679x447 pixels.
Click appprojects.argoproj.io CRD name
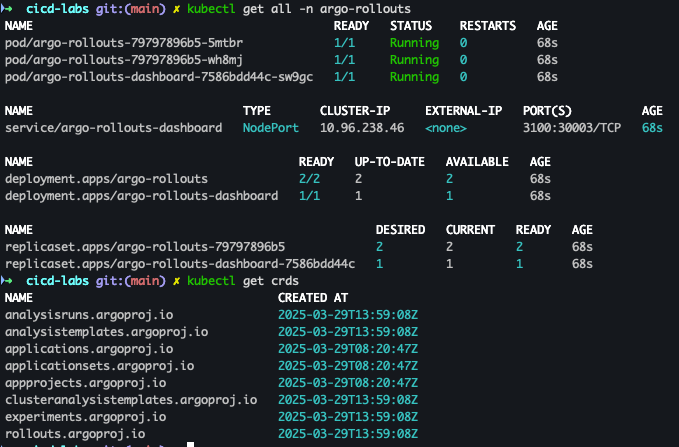pyautogui.click(x=86, y=383)
